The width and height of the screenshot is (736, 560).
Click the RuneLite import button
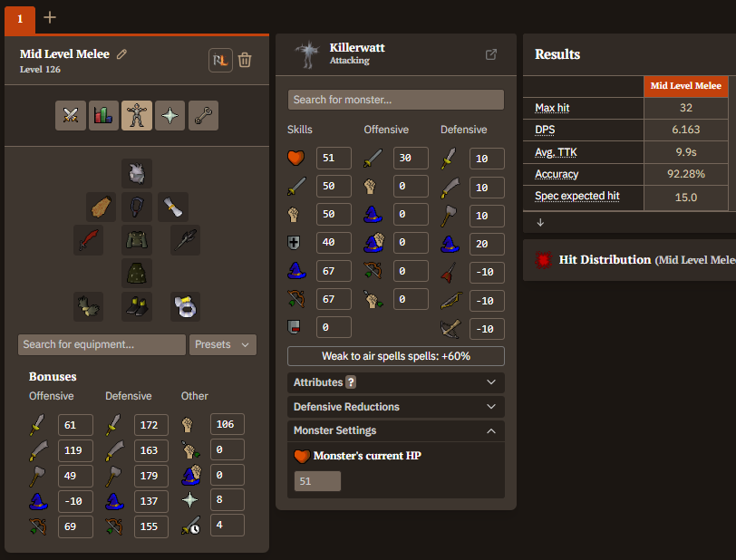click(220, 60)
